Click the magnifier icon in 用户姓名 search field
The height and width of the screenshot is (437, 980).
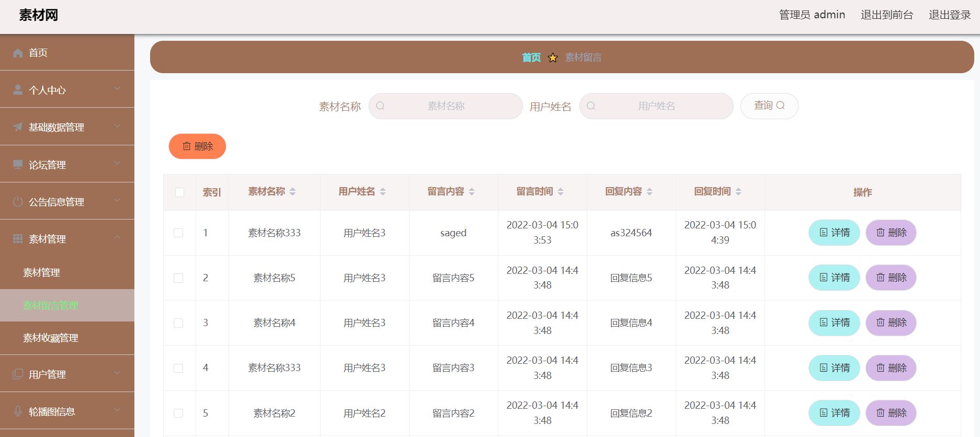tap(591, 106)
